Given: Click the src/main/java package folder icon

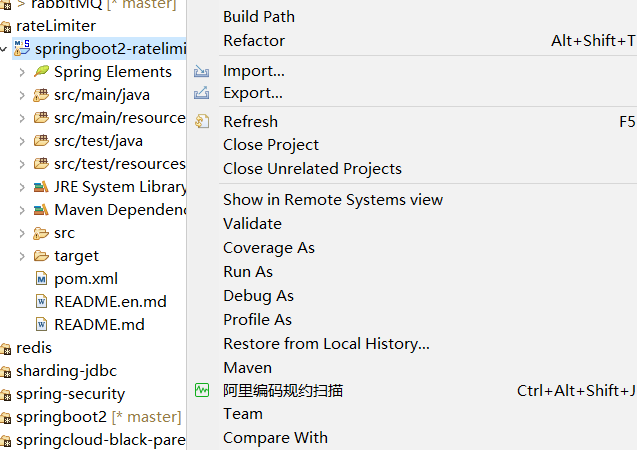Looking at the screenshot, I should coord(41,95).
